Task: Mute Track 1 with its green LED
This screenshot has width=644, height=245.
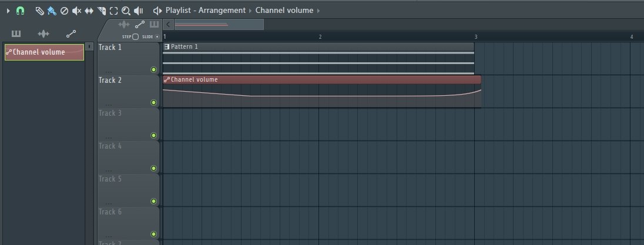Action: (153, 70)
